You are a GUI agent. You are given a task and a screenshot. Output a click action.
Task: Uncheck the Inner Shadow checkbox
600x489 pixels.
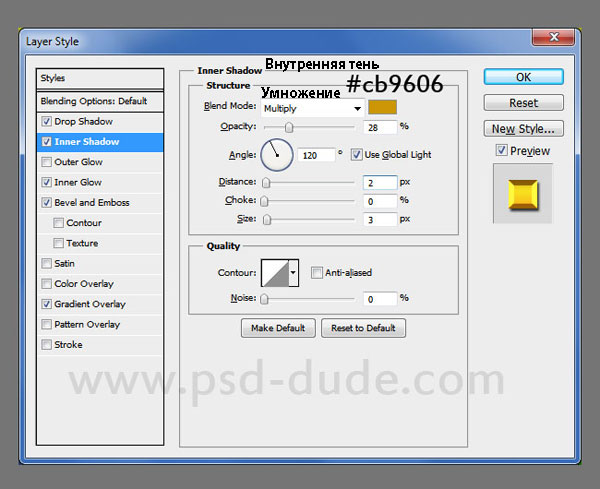coord(46,142)
